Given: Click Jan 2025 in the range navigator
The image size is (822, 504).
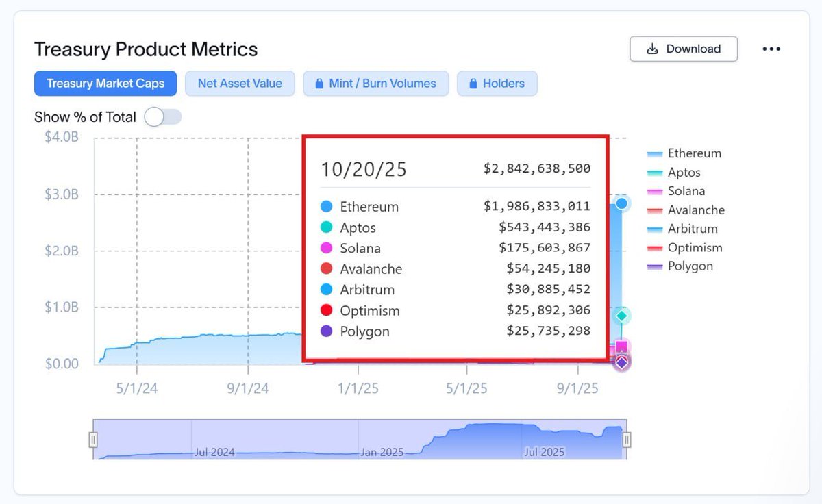Looking at the screenshot, I should [x=382, y=452].
